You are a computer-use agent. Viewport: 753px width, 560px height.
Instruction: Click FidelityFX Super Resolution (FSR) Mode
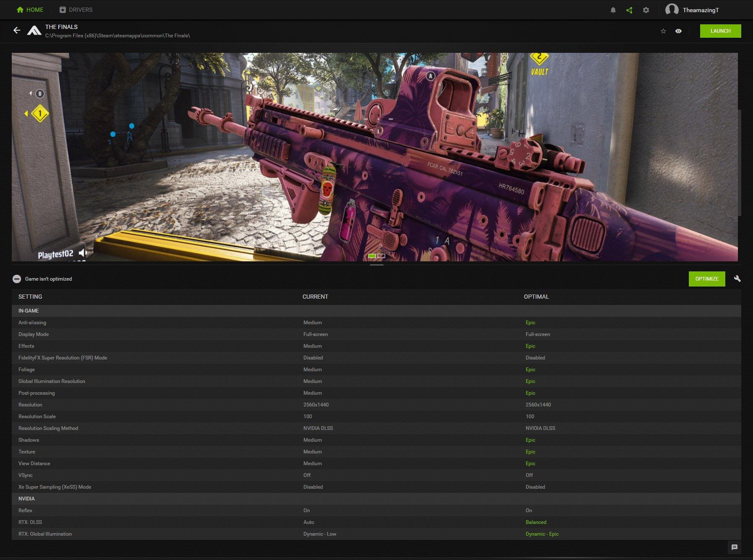click(x=63, y=358)
